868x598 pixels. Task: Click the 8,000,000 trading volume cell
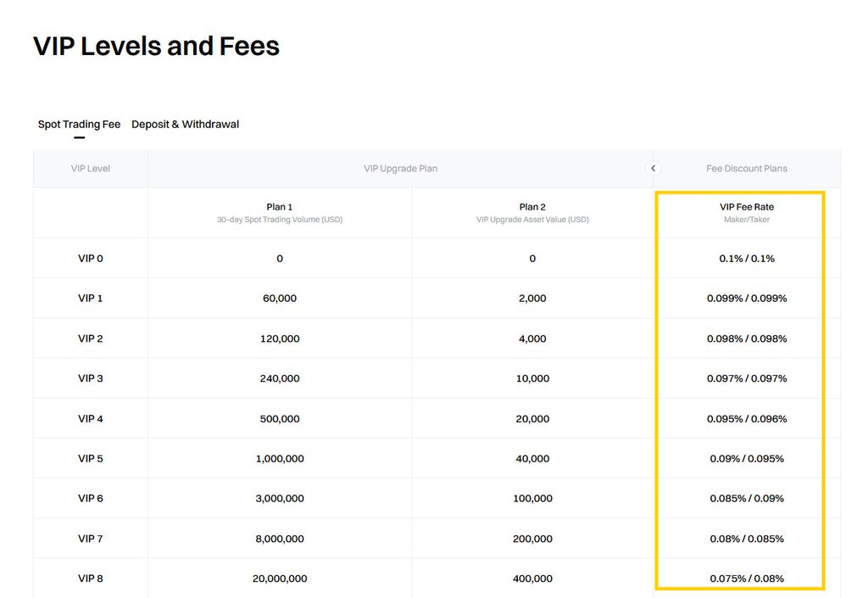click(280, 539)
